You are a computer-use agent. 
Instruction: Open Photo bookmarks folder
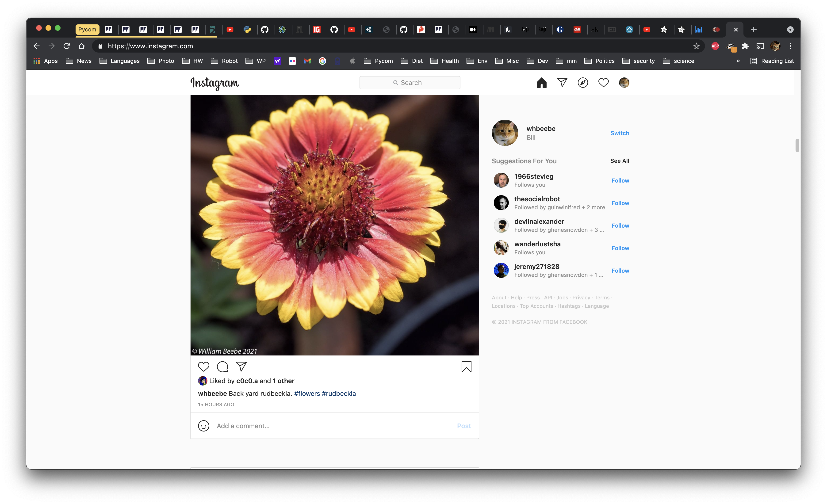coord(161,61)
